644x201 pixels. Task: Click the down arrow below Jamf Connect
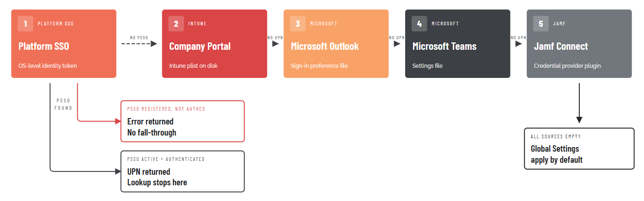[579, 103]
